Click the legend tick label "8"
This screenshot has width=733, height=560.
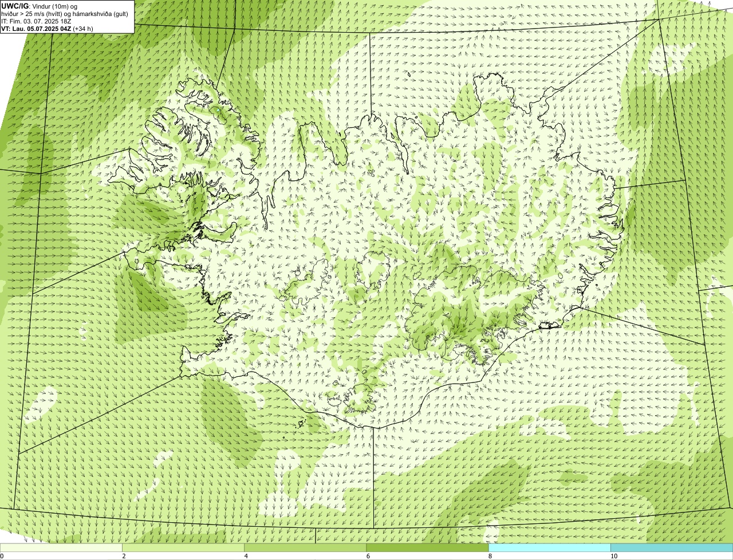tap(490, 556)
